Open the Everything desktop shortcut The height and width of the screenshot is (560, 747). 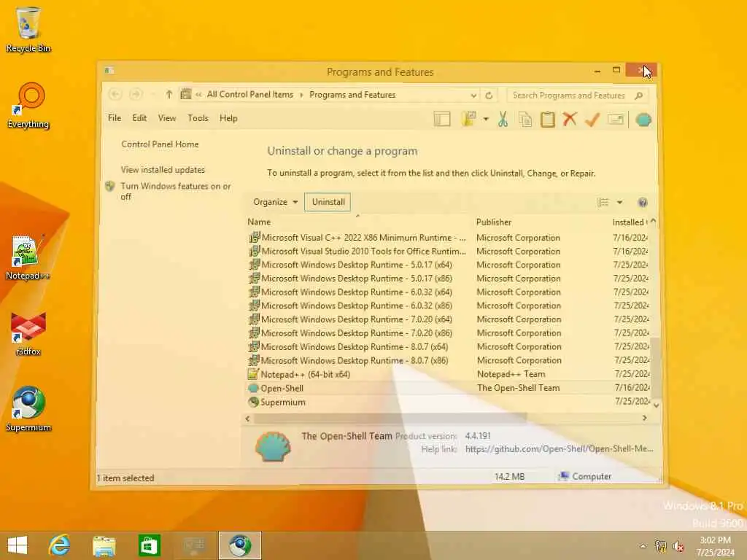point(28,106)
